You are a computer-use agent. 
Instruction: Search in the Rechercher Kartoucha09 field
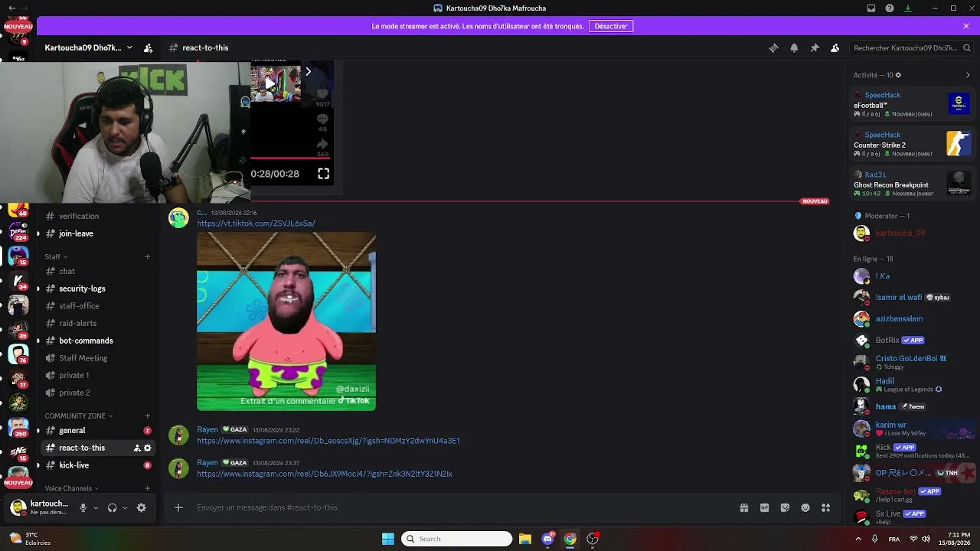[x=911, y=47]
